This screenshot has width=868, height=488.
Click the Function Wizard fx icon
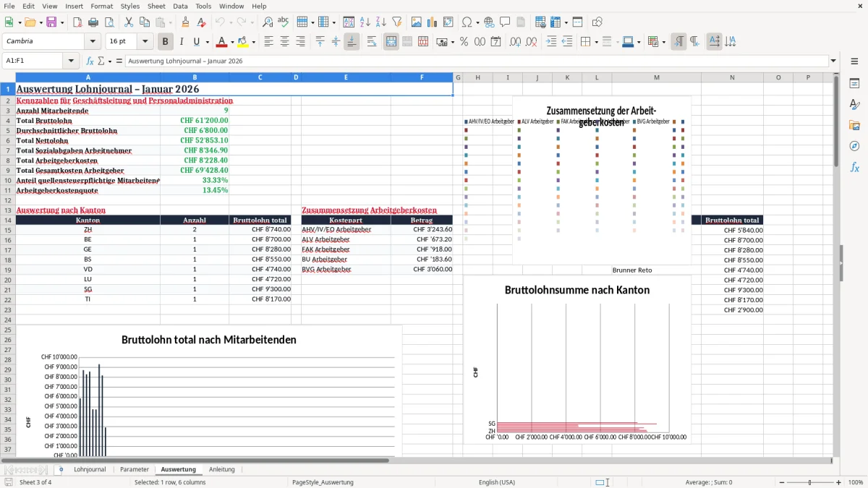pos(90,61)
